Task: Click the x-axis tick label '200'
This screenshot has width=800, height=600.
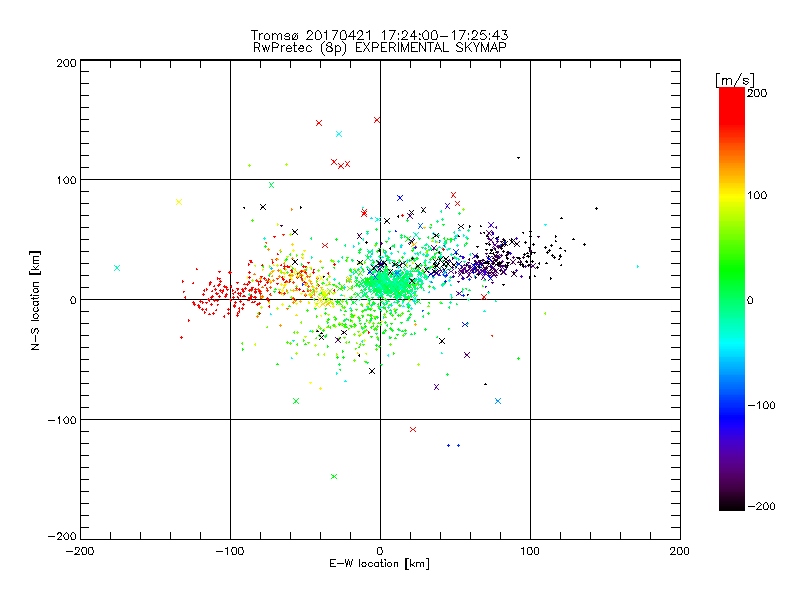Action: pyautogui.click(x=679, y=551)
